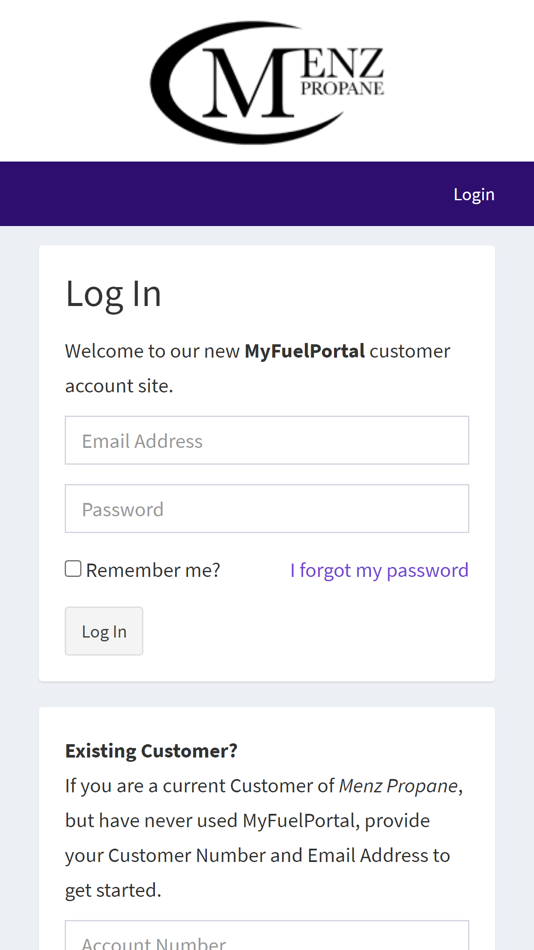Select the Account Number input field
The image size is (534, 950).
tap(267, 935)
